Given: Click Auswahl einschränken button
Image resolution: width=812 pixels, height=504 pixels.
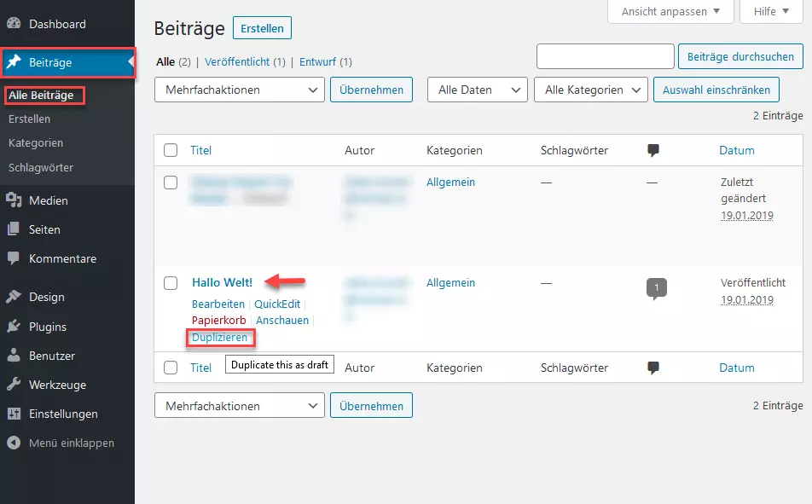Looking at the screenshot, I should [x=716, y=90].
